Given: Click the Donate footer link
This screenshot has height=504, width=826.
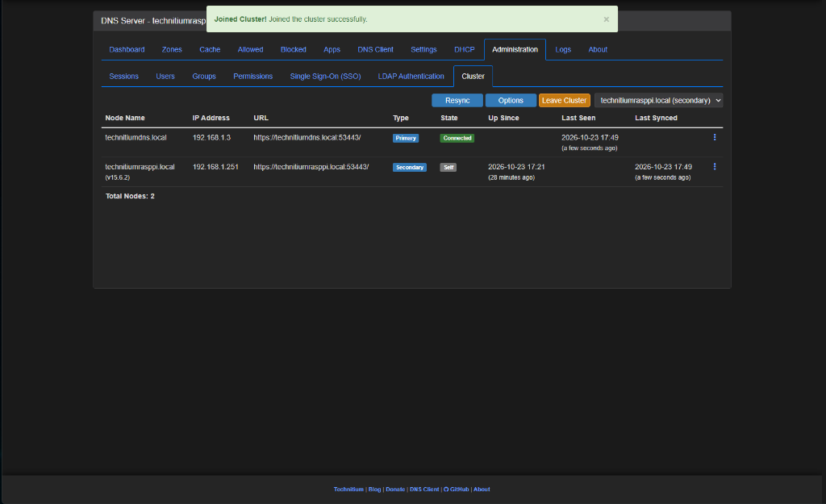Looking at the screenshot, I should [395, 489].
